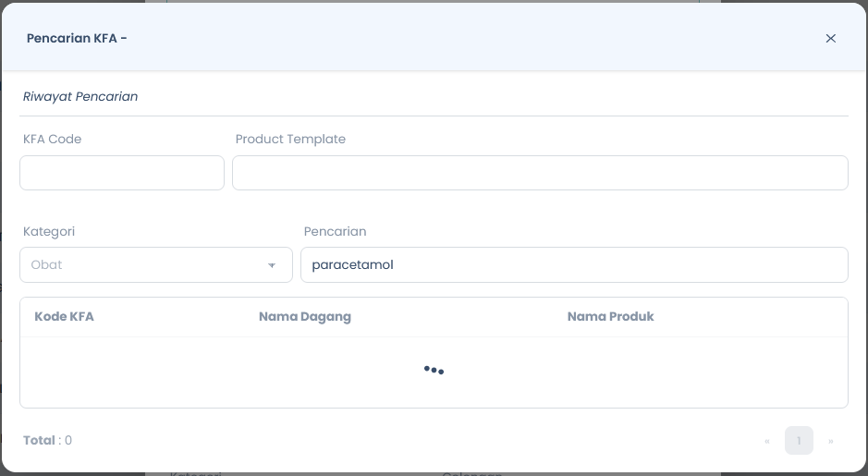Focus the Product Template input field
Viewport: 868px width, 476px height.
(540, 173)
